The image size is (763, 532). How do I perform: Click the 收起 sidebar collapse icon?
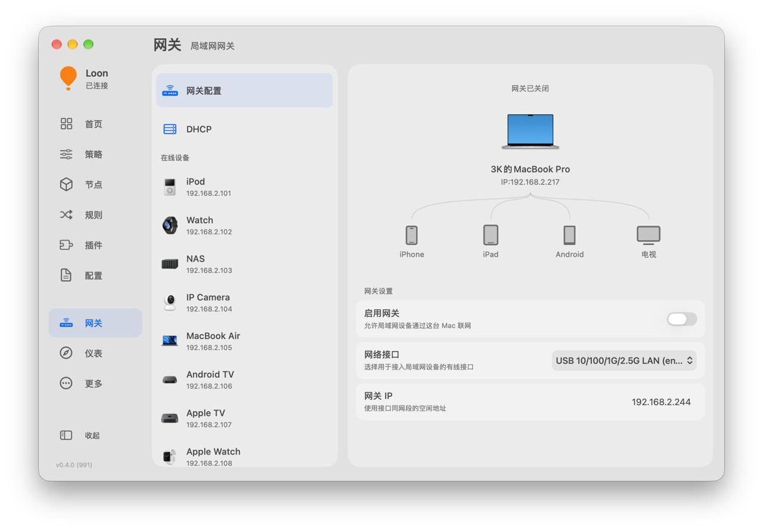pos(66,435)
